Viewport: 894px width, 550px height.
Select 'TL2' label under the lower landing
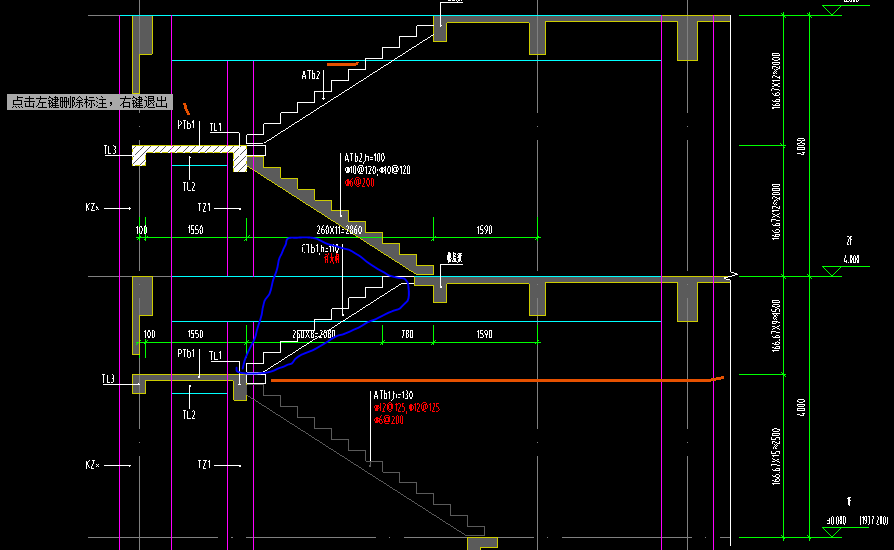(189, 414)
